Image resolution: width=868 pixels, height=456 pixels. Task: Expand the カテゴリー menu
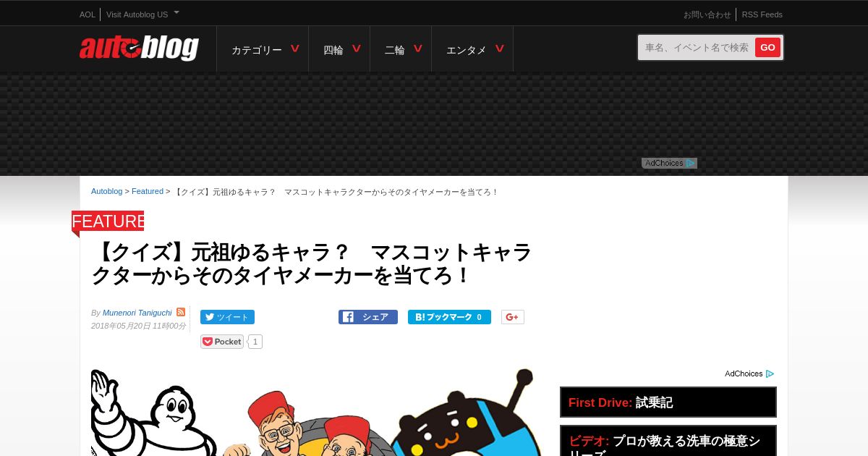pos(263,49)
